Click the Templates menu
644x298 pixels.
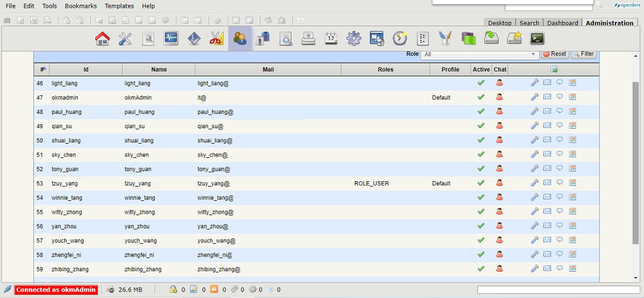point(119,6)
